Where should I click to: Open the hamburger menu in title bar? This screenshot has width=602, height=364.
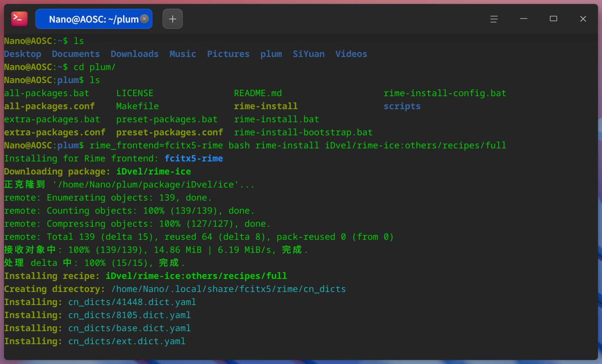[494, 19]
